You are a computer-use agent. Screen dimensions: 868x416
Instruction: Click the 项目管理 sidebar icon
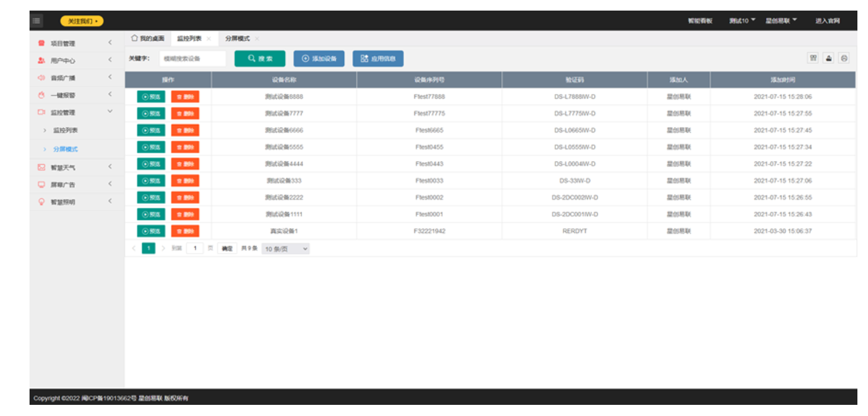point(41,43)
